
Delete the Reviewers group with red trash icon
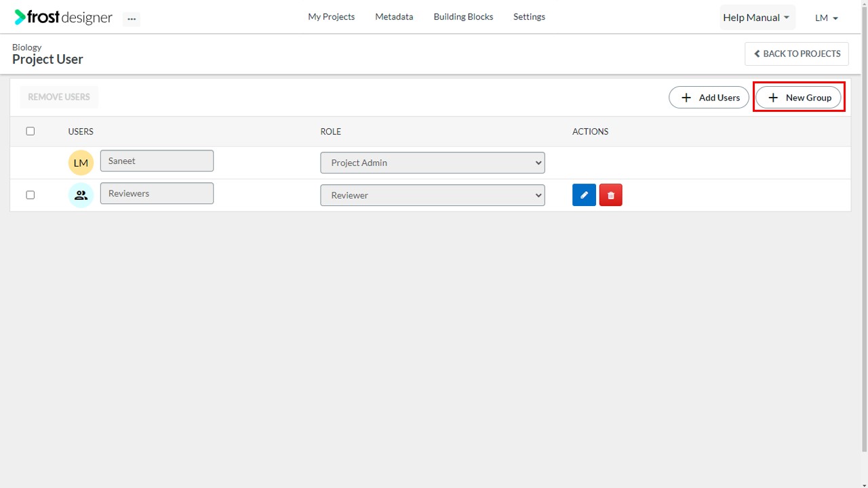[x=610, y=195]
